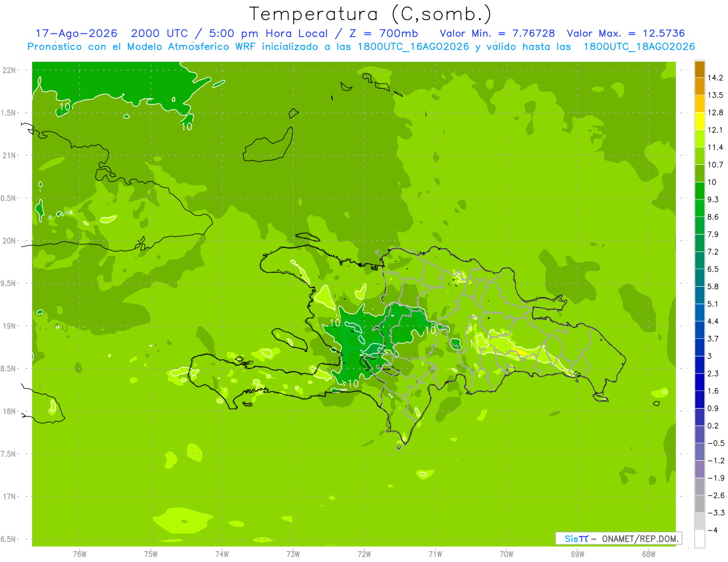Viewport: 728px width, 562px height.
Task: Pick the bright yellow swatch between 12.1 and 12.8
Action: (x=699, y=121)
